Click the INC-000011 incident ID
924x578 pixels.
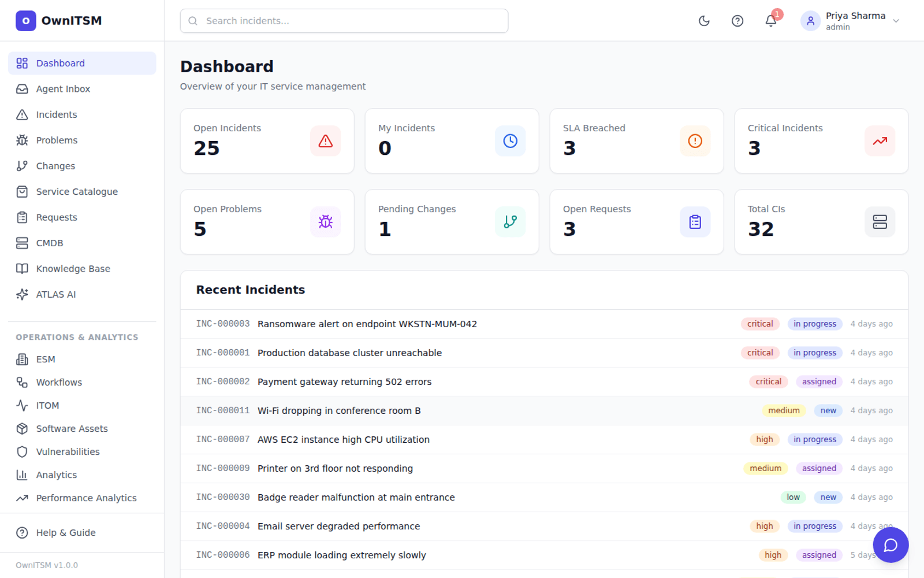(x=223, y=410)
